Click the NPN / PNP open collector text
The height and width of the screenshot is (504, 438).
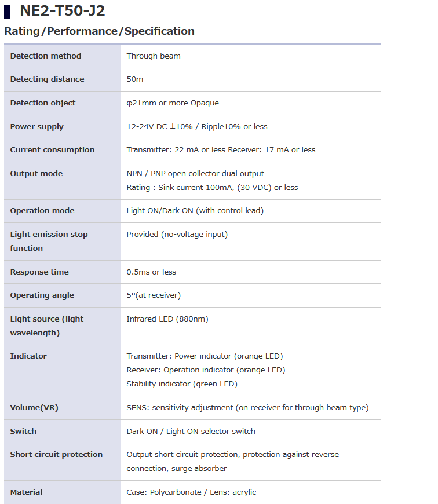(x=195, y=174)
